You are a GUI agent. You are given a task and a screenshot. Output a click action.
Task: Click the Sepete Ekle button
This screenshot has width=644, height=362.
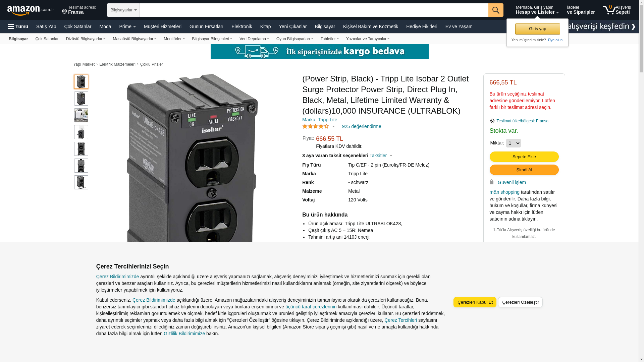(x=524, y=157)
